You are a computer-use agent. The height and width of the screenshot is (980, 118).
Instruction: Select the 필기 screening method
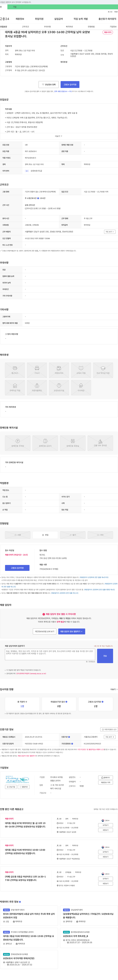73,535
